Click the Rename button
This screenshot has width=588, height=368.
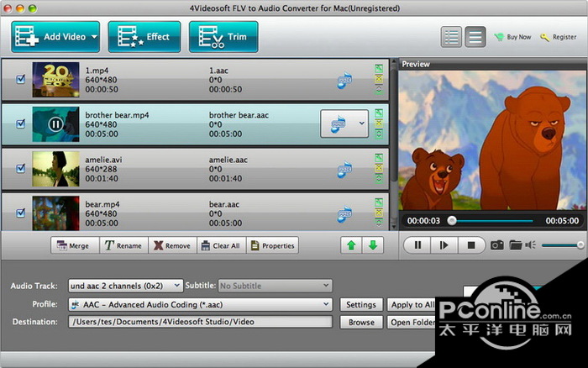pyautogui.click(x=123, y=245)
